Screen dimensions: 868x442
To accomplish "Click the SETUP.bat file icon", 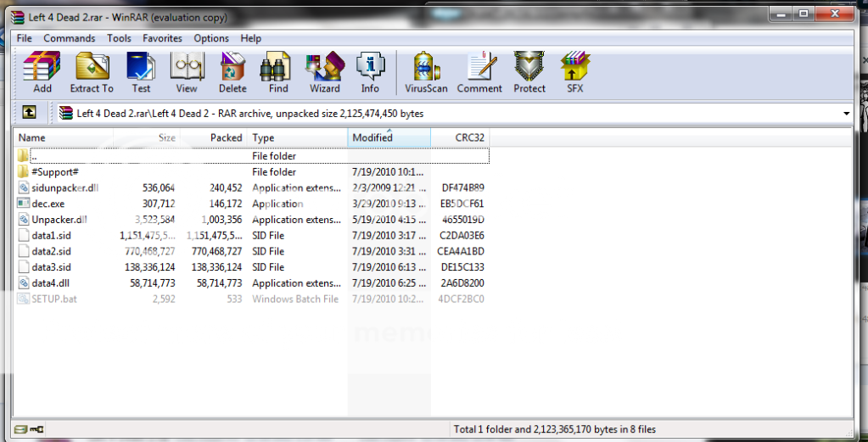I will pyautogui.click(x=23, y=299).
